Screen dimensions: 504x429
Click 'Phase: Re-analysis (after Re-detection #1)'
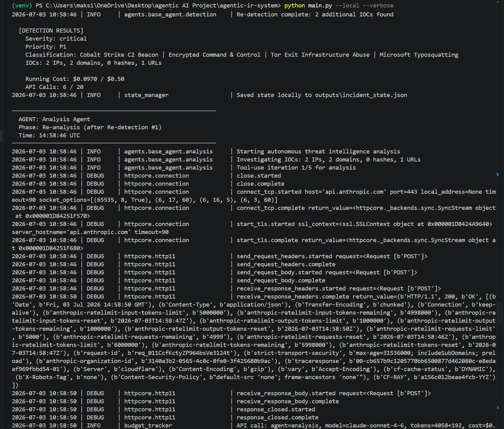[90, 127]
